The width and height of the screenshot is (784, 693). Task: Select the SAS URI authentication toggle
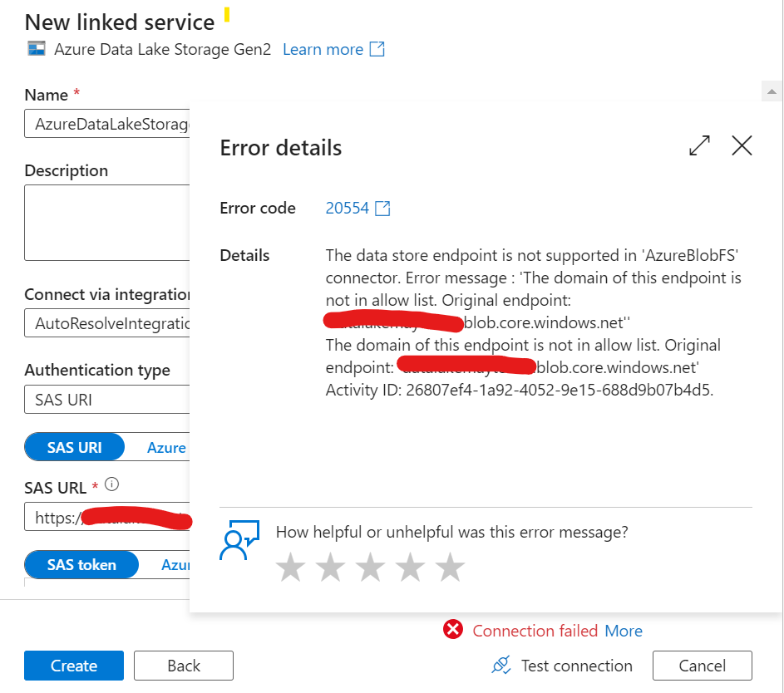[x=74, y=447]
